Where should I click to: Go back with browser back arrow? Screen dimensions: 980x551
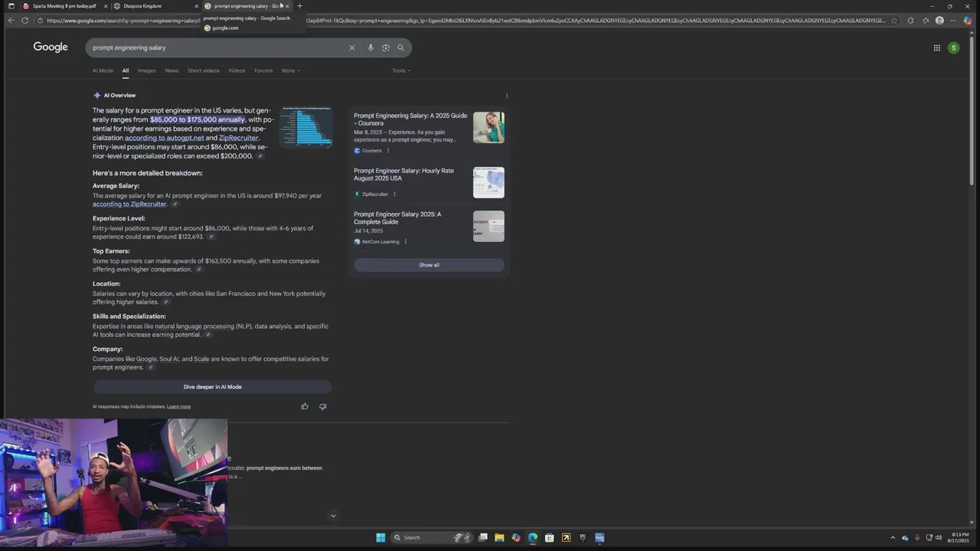[11, 21]
